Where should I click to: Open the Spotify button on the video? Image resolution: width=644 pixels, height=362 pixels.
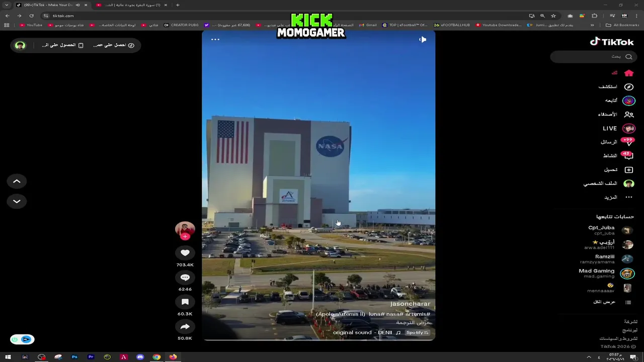[417, 332]
